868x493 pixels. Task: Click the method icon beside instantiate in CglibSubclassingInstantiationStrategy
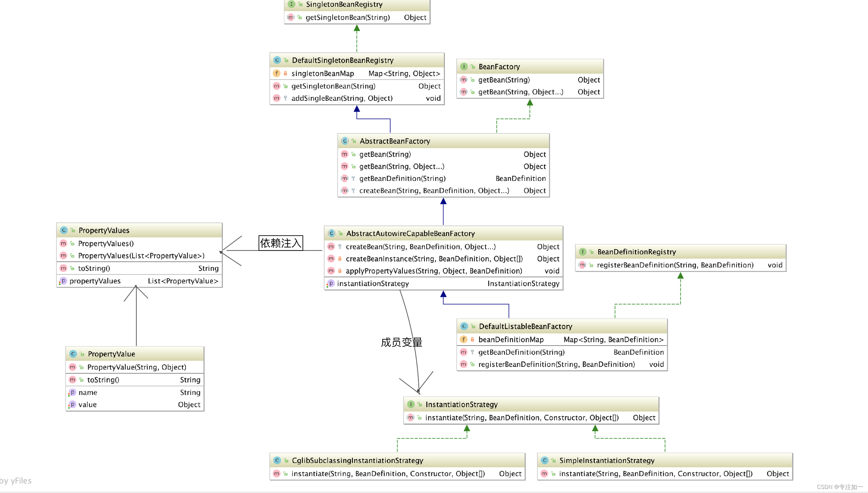tap(276, 474)
